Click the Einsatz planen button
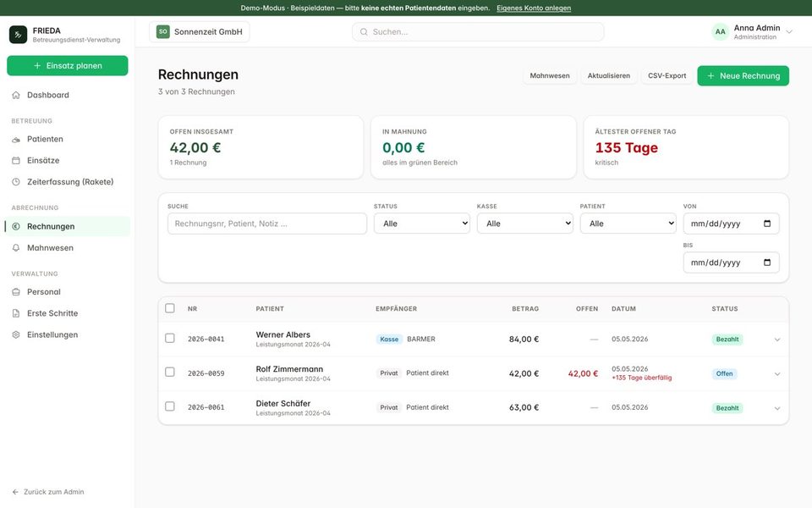The width and height of the screenshot is (812, 508). point(68,66)
